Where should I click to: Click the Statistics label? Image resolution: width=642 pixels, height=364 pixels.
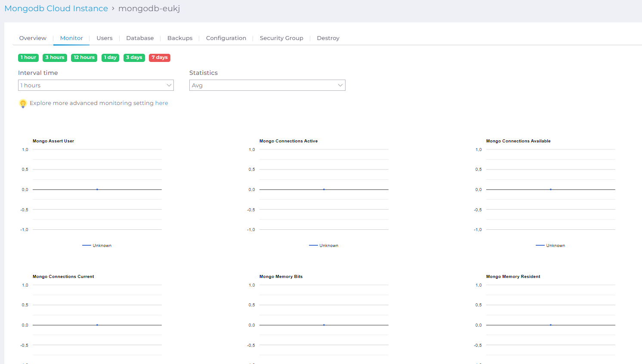[x=204, y=73]
